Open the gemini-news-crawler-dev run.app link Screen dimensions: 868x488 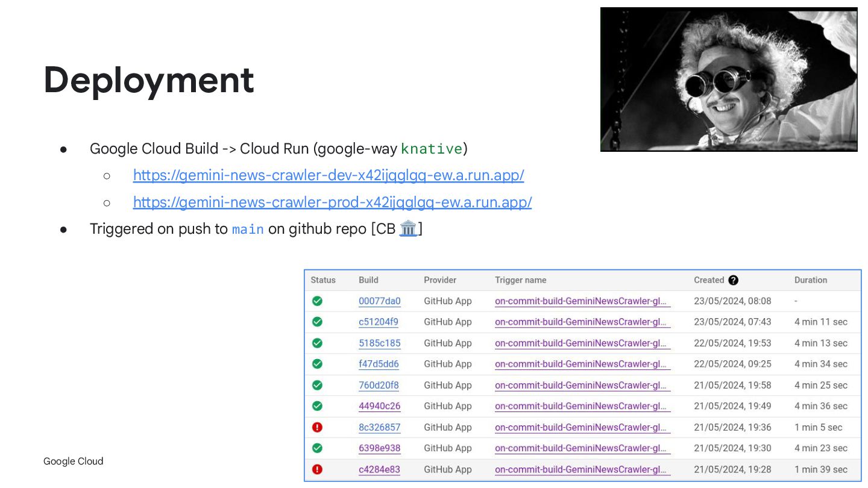click(329, 175)
